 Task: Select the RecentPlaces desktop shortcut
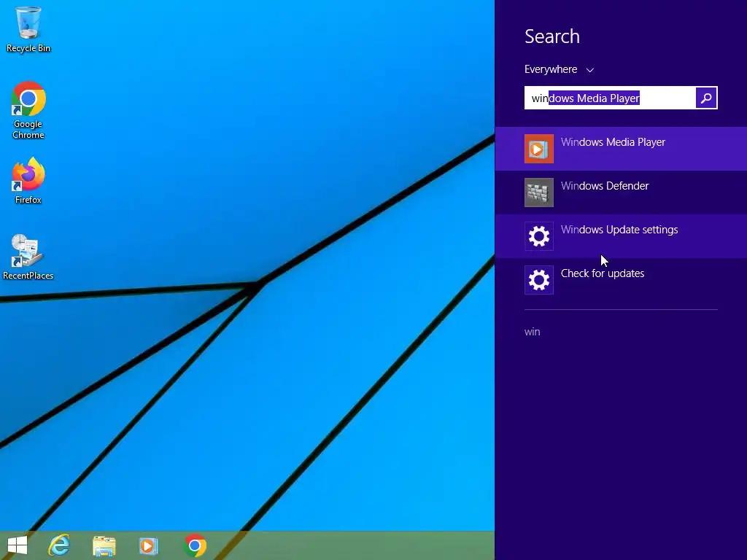(x=28, y=257)
